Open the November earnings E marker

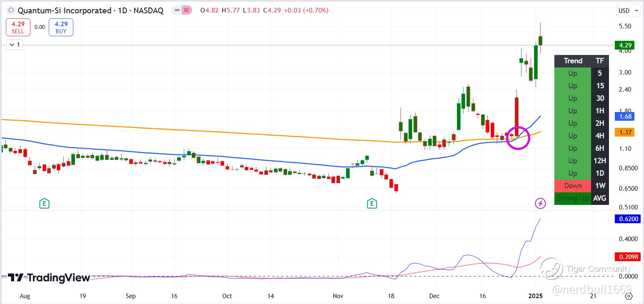372,204
